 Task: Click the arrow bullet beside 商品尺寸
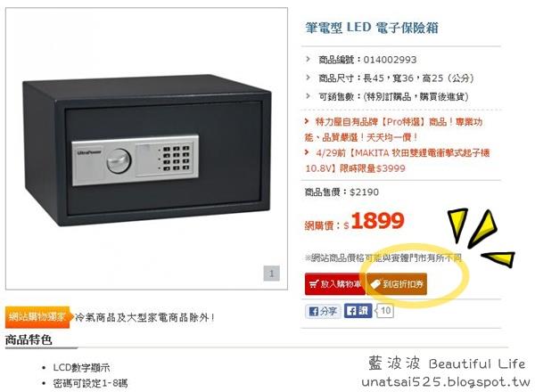(x=308, y=78)
